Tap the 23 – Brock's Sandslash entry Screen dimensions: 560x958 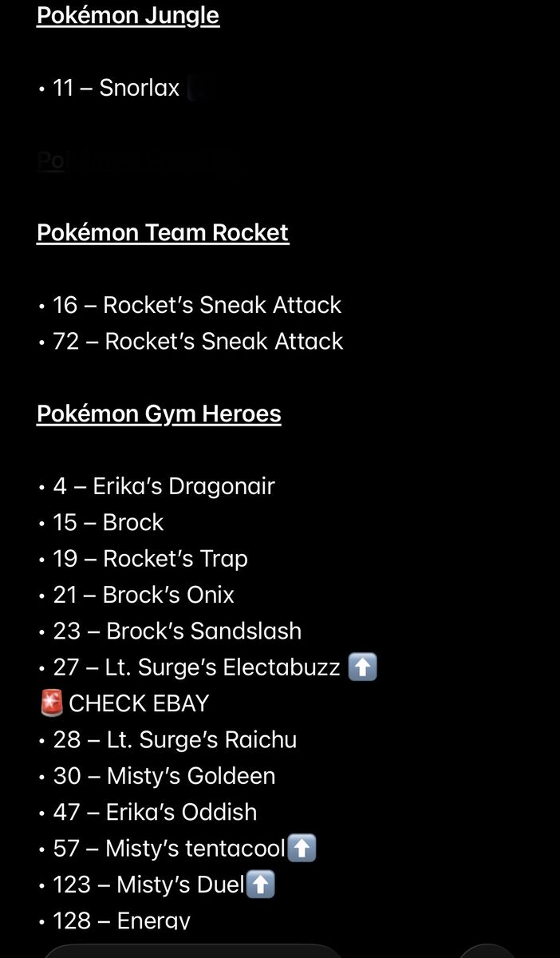(177, 631)
